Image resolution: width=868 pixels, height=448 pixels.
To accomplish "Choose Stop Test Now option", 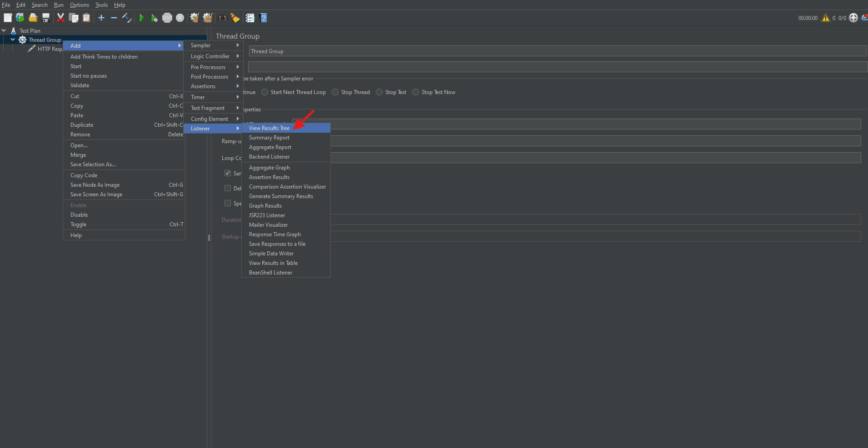I will click(x=415, y=92).
